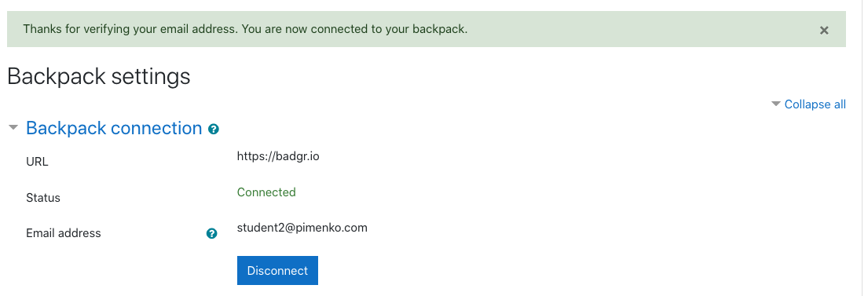Disconnect from the backpack

tap(277, 271)
